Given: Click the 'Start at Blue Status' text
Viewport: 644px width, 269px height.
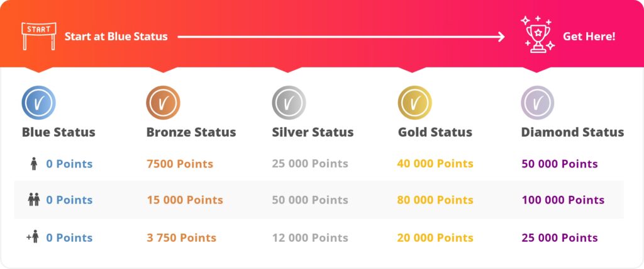Looking at the screenshot, I should (x=116, y=37).
